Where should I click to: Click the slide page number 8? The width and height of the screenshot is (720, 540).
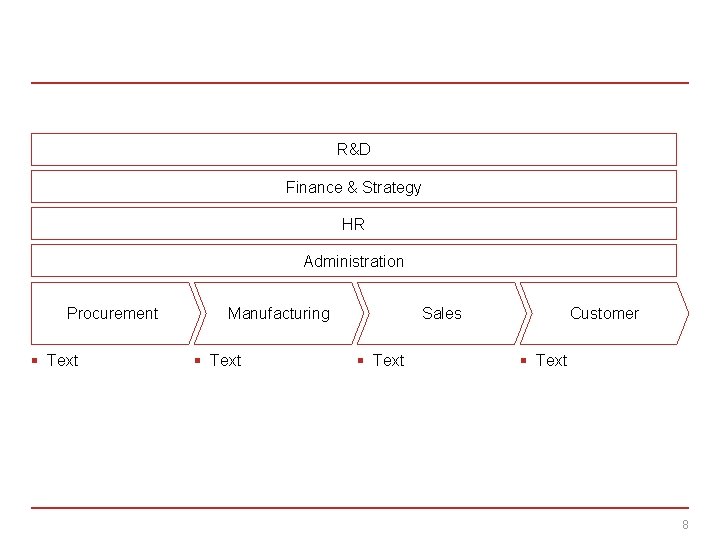point(685,525)
